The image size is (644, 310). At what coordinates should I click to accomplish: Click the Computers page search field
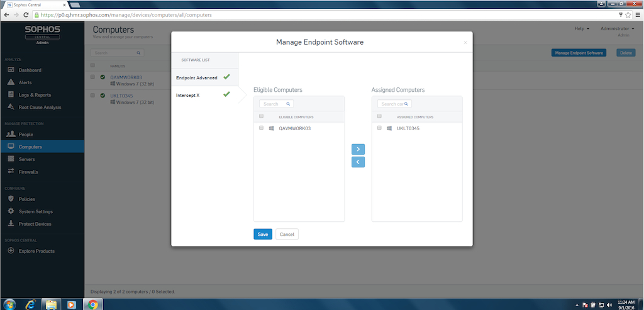click(x=117, y=53)
